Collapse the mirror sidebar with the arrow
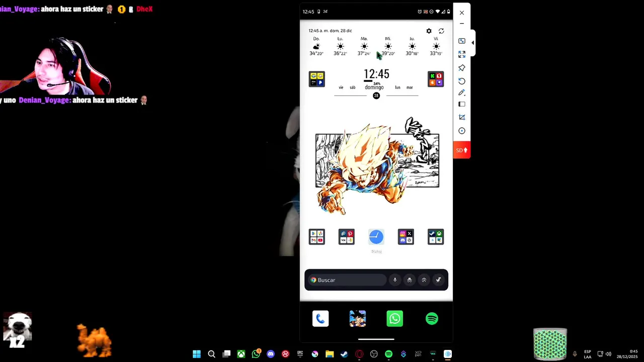Image resolution: width=644 pixels, height=362 pixels. 472,43
